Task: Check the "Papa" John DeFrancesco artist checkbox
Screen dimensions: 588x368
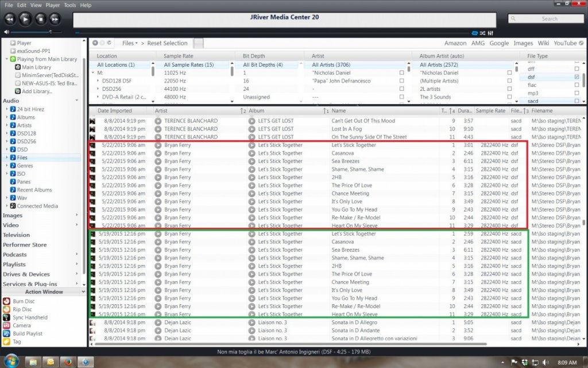Action: pyautogui.click(x=401, y=80)
